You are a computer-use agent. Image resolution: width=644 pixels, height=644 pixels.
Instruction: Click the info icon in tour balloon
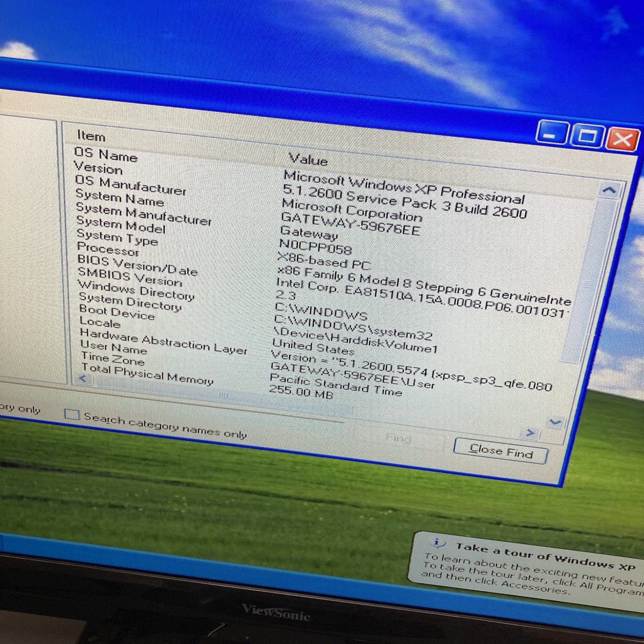[x=437, y=543]
